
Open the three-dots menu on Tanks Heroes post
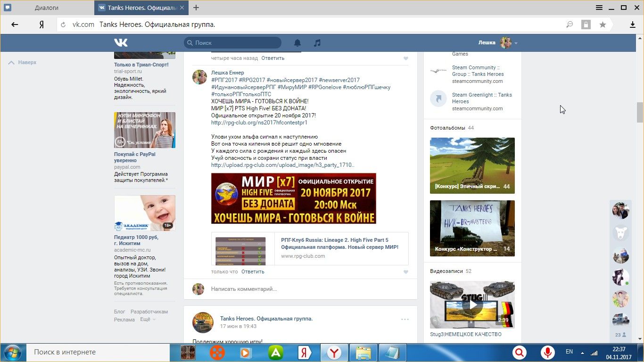405,319
